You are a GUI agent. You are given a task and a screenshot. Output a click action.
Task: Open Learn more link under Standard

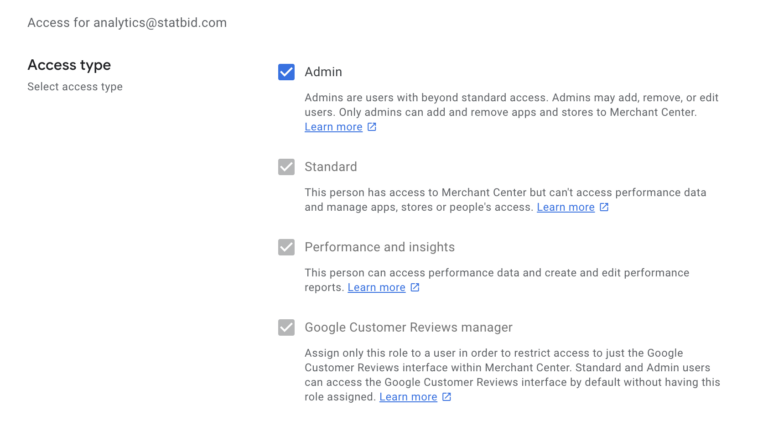point(565,207)
